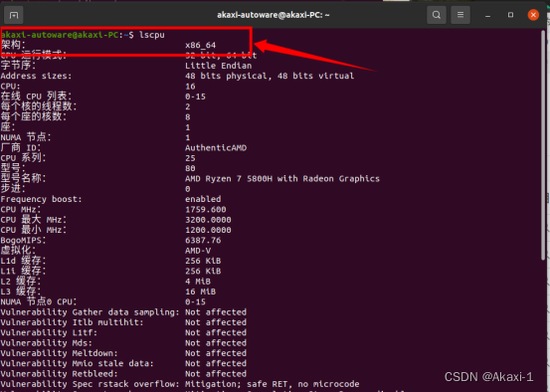The image size is (550, 392).
Task: Open the terminal hamburger menu
Action: (460, 15)
